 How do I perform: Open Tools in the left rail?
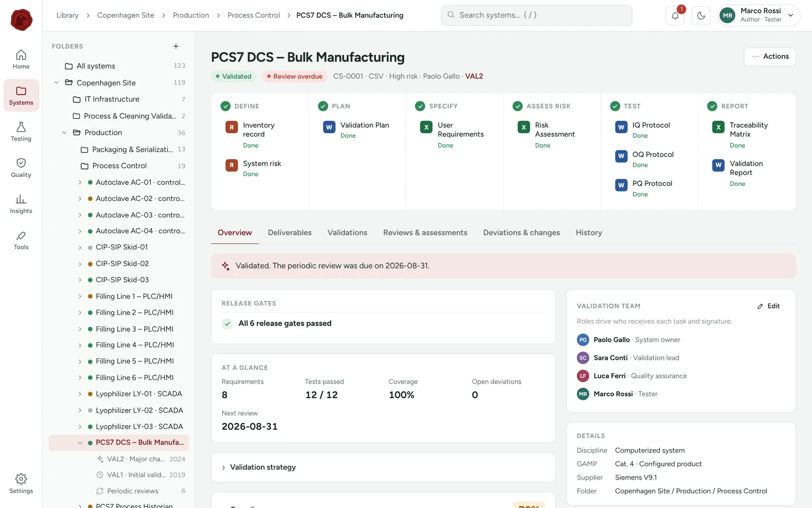21,240
